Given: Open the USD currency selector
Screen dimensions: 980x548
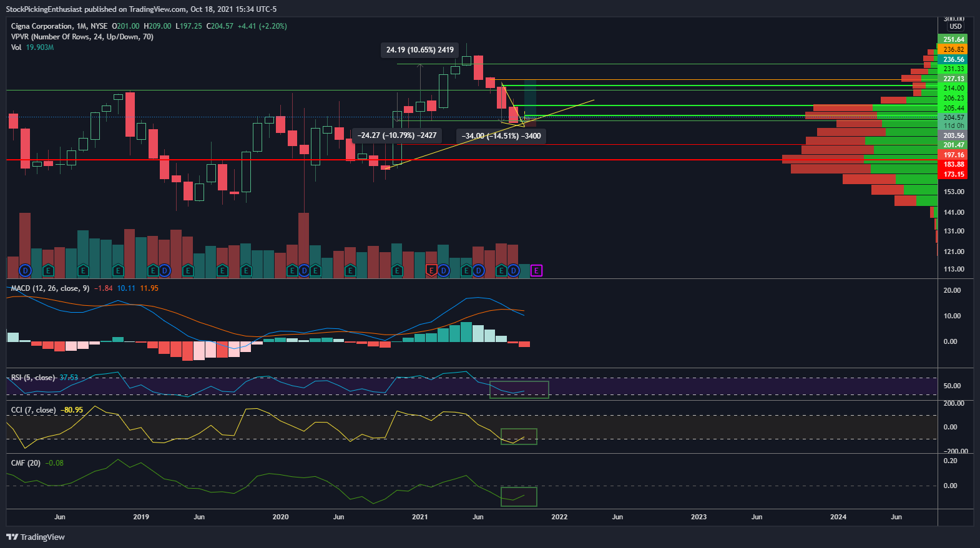Looking at the screenshot, I should [x=956, y=26].
